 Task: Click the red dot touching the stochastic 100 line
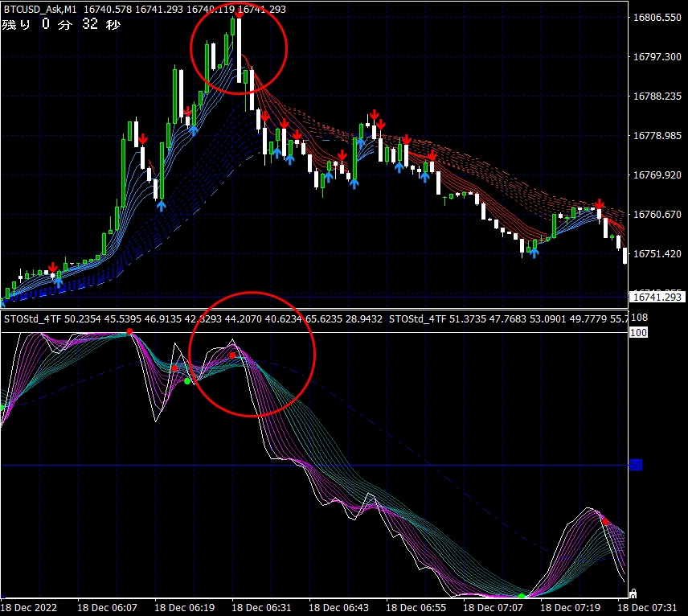coord(129,332)
